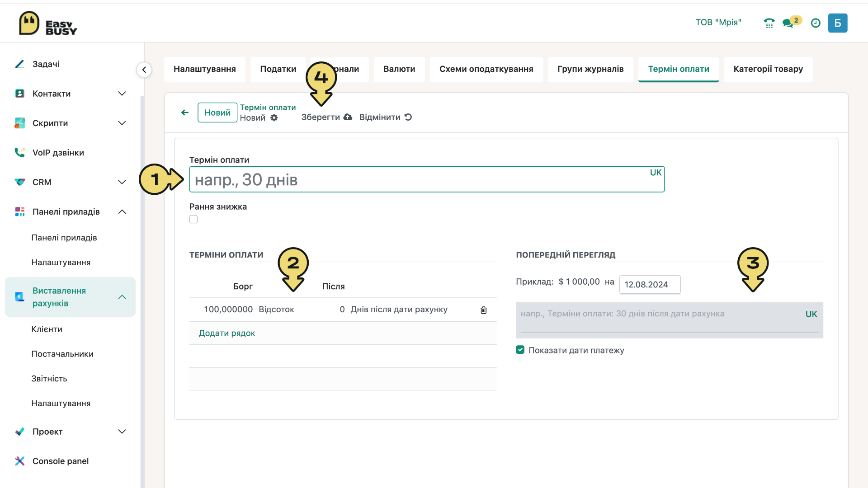Click the Задачі pencil icon in sidebar
This screenshot has width=868, height=488.
coord(19,64)
